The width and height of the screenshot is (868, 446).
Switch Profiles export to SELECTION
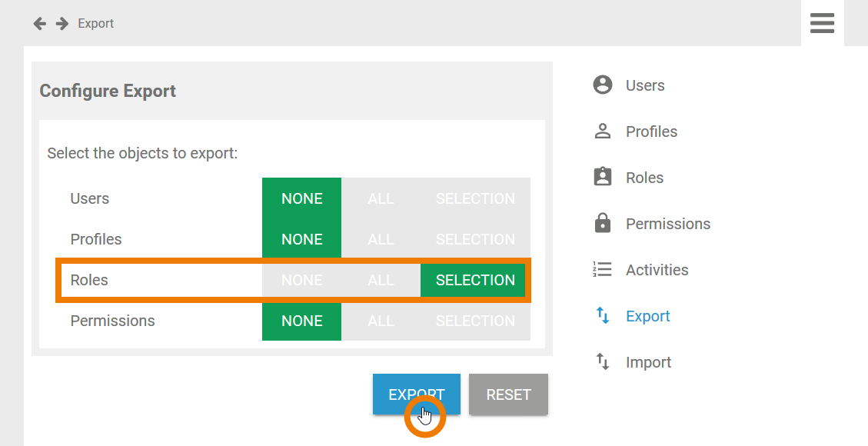[475, 239]
